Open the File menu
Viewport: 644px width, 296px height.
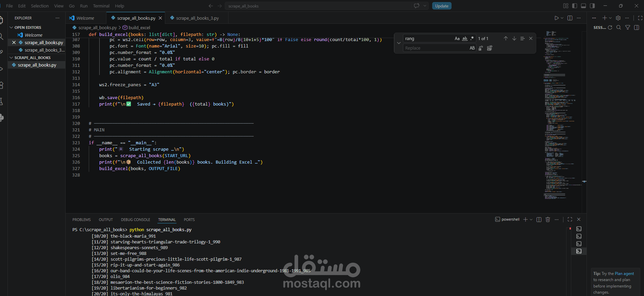pyautogui.click(x=10, y=6)
